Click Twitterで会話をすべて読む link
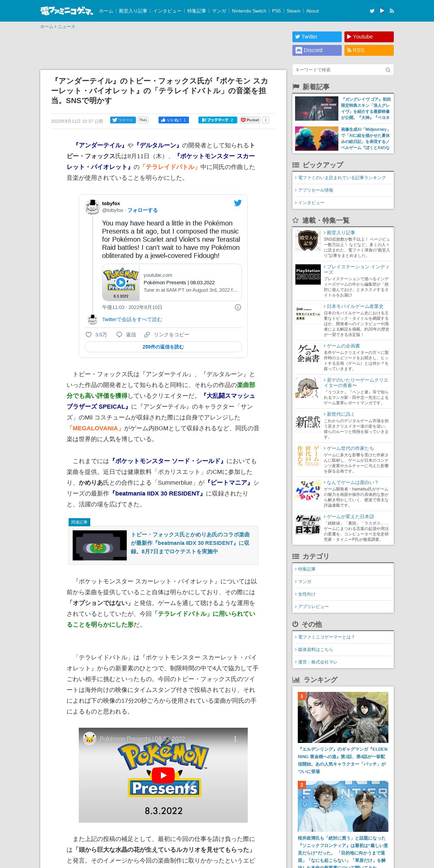The image size is (434, 868). tap(132, 319)
